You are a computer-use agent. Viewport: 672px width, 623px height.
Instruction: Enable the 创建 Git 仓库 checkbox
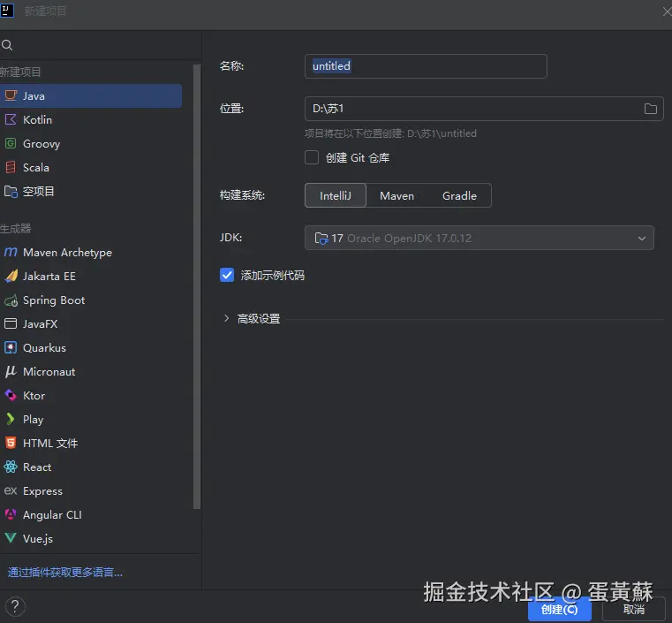(x=312, y=157)
